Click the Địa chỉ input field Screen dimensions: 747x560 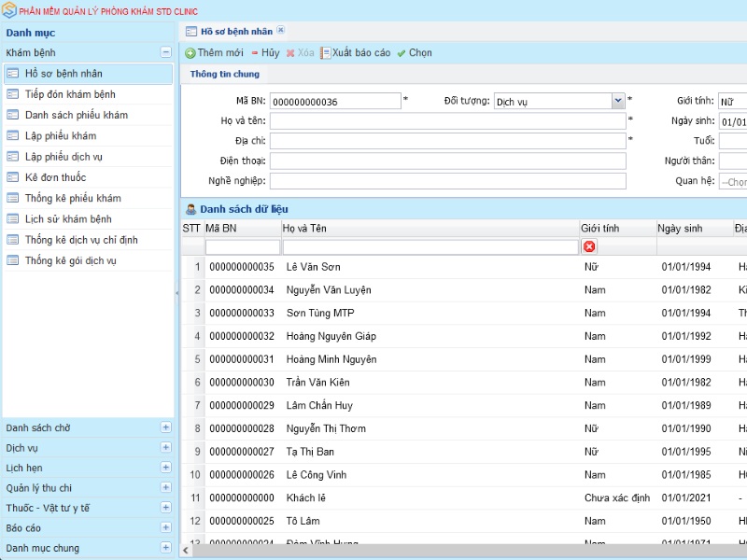click(448, 141)
